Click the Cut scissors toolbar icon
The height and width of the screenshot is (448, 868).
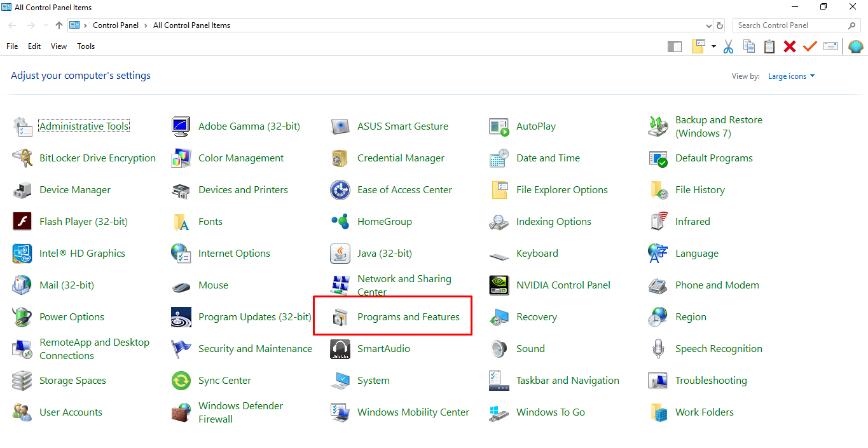[729, 46]
